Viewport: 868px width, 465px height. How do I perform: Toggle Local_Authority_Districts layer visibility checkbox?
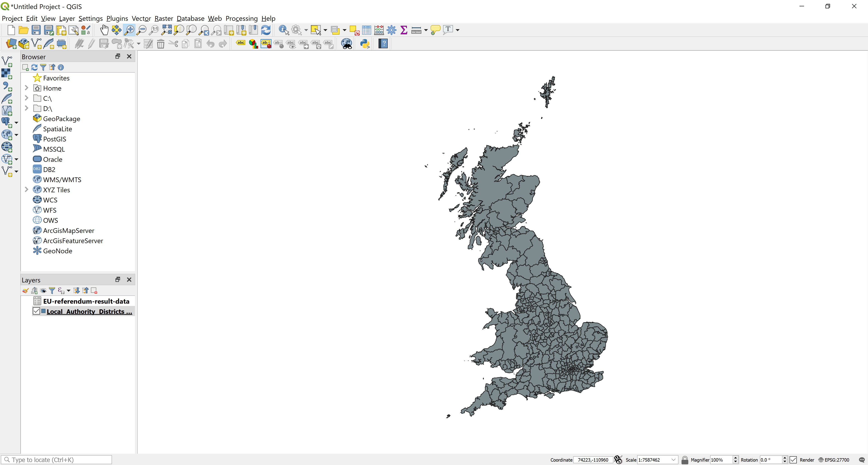point(36,311)
